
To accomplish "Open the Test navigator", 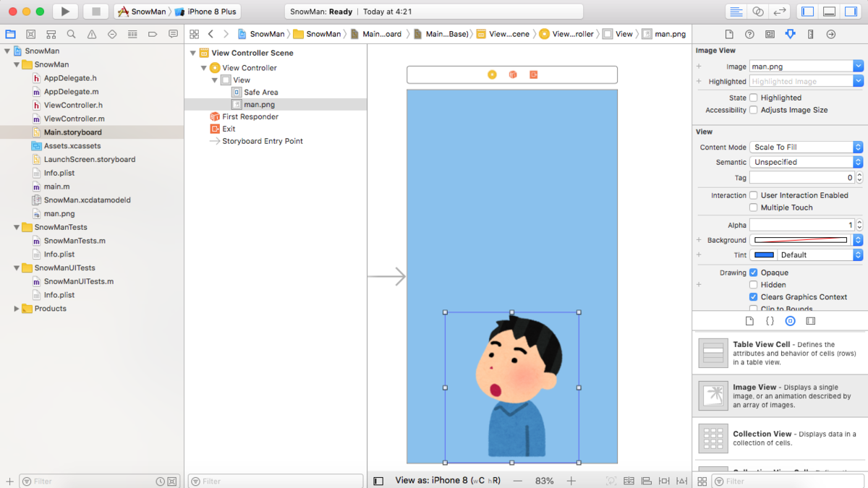I will coord(112,34).
